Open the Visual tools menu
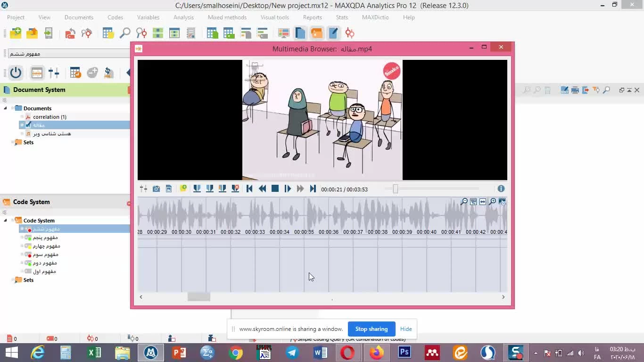The height and width of the screenshot is (362, 644). [x=274, y=17]
